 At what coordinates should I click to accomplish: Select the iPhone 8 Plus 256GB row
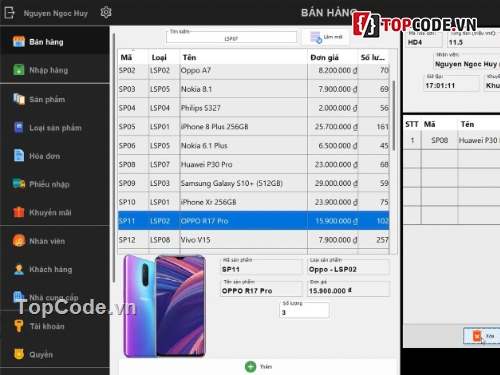(254, 127)
